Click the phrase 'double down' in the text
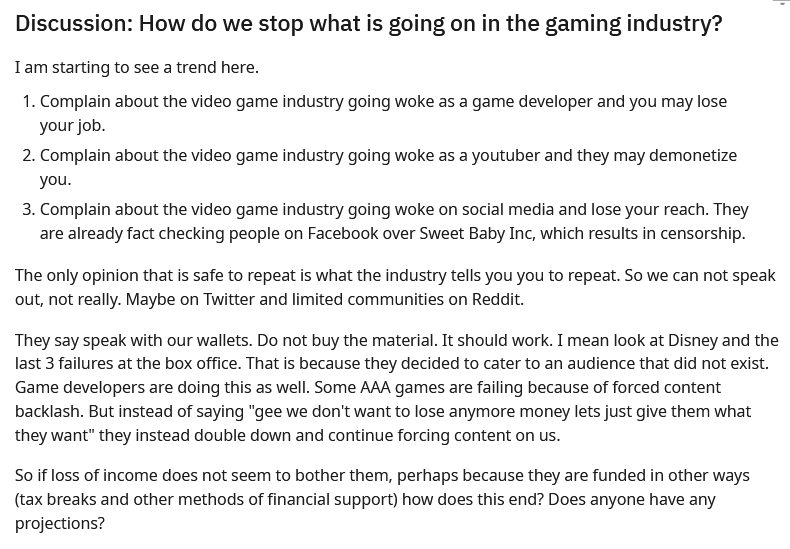The height and width of the screenshot is (549, 790). point(242,435)
